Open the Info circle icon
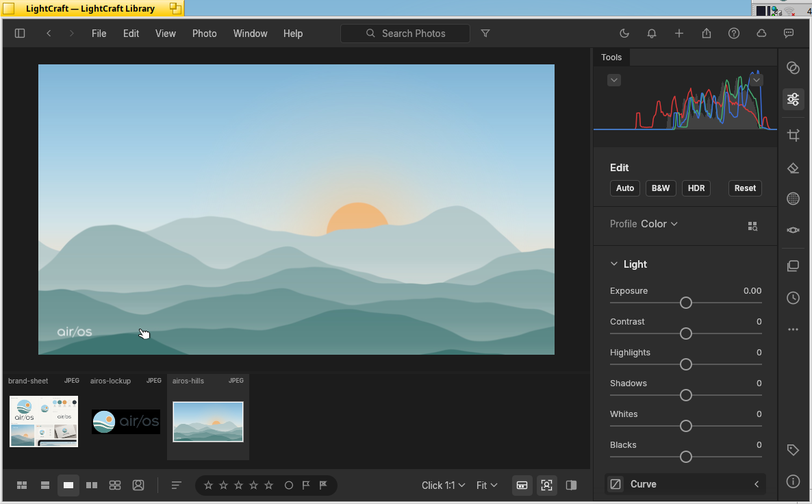812x504 pixels. [x=793, y=481]
